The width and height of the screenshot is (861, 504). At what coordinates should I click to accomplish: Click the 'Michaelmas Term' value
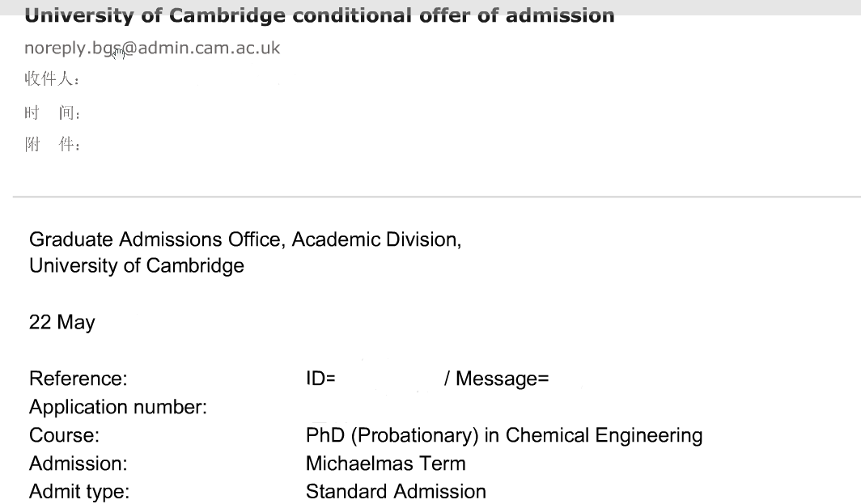385,464
